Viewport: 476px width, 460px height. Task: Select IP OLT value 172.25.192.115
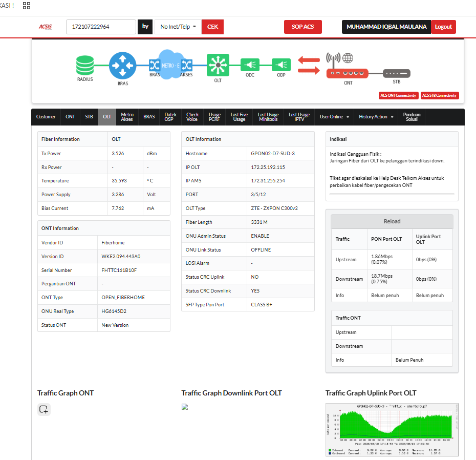pos(268,168)
